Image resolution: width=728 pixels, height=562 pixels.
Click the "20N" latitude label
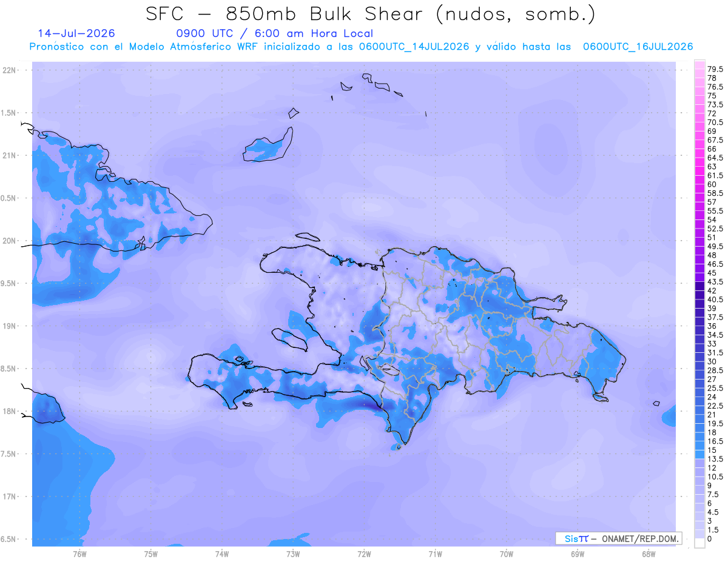point(10,241)
